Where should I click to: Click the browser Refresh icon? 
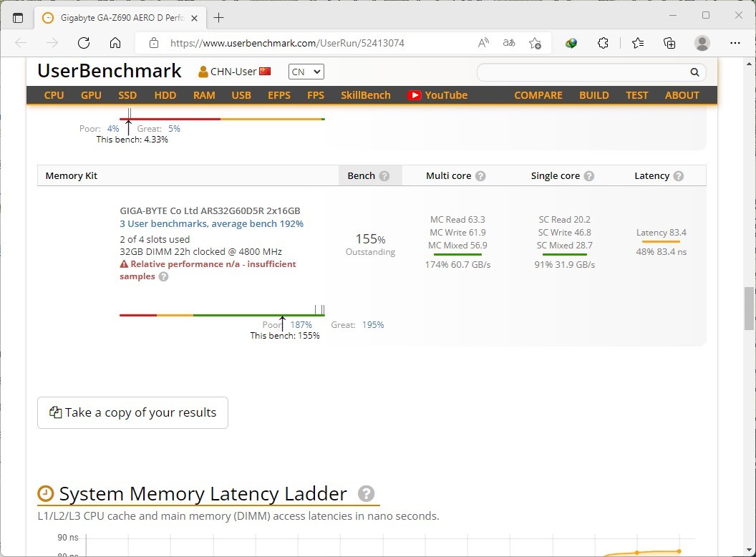click(x=84, y=43)
